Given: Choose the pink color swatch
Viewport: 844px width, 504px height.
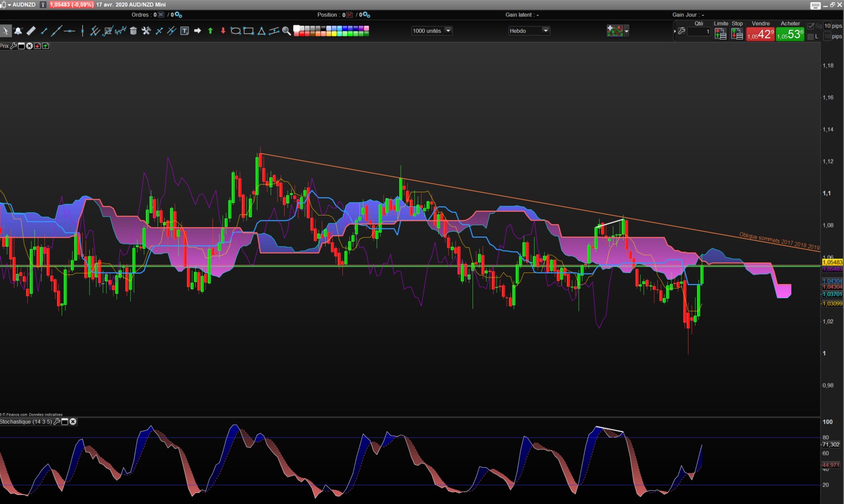Looking at the screenshot, I should coord(366,29).
